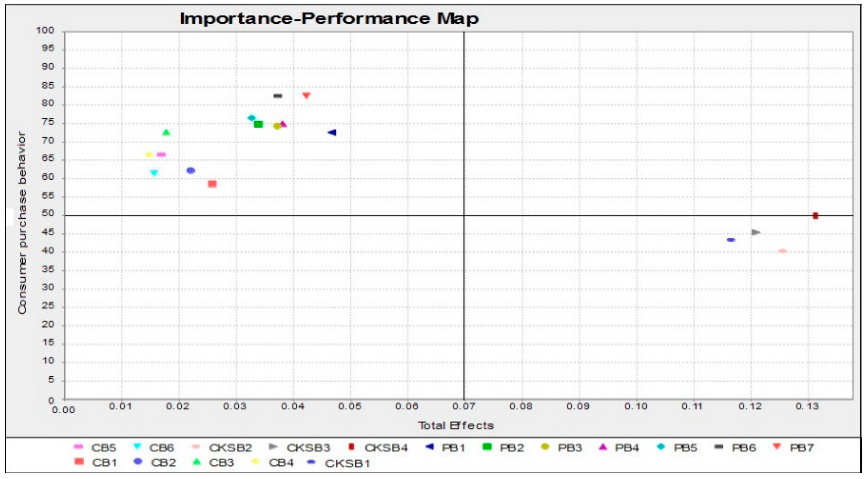The height and width of the screenshot is (479, 868).
Task: Click the CKSB1 legend entry
Action: point(347,464)
